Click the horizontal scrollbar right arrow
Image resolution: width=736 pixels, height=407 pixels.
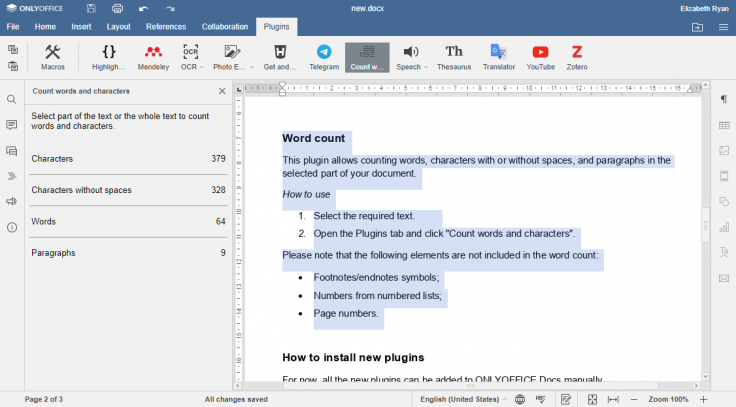[x=697, y=385]
